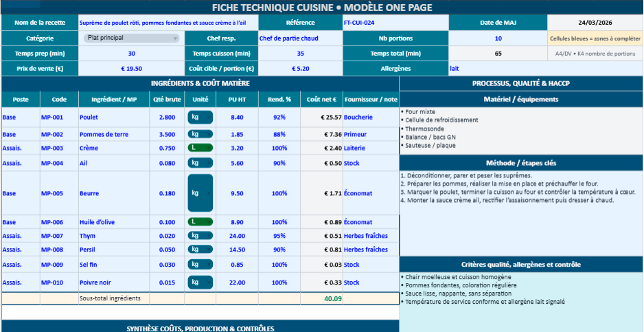This screenshot has height=332, width=644.
Task: Open the unit dropdown in Beurre row
Action: [200, 193]
